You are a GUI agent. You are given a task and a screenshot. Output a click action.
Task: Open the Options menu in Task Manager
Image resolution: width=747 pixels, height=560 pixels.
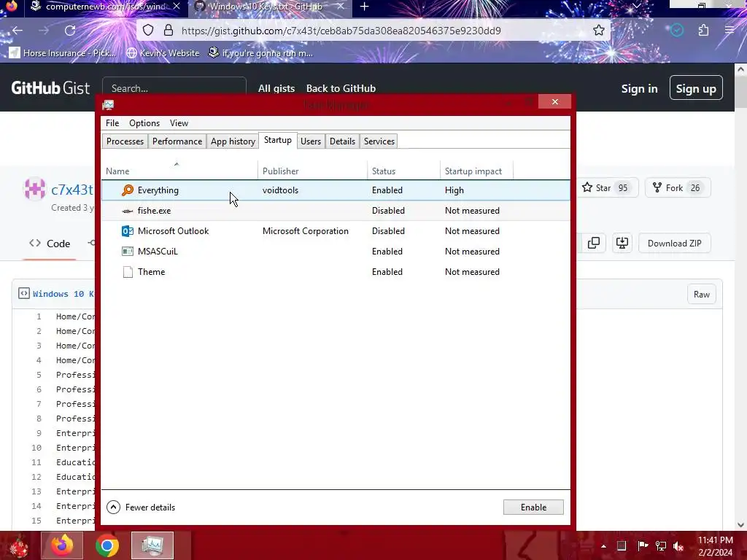pos(144,122)
